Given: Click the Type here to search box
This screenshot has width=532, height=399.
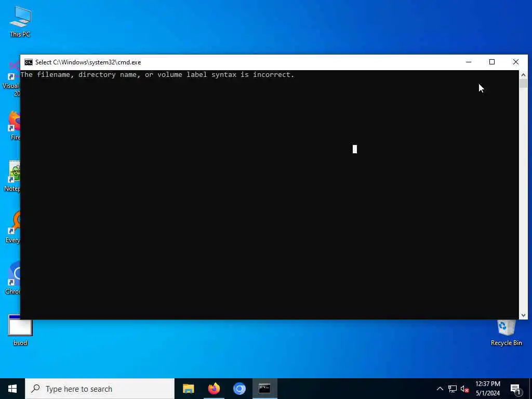Looking at the screenshot, I should tap(100, 389).
